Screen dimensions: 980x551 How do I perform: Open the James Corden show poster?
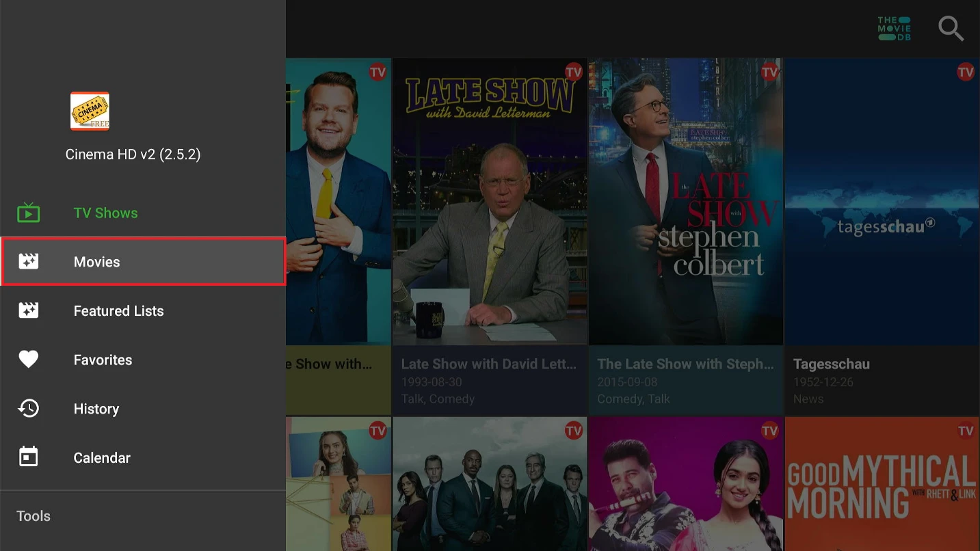[x=339, y=202]
